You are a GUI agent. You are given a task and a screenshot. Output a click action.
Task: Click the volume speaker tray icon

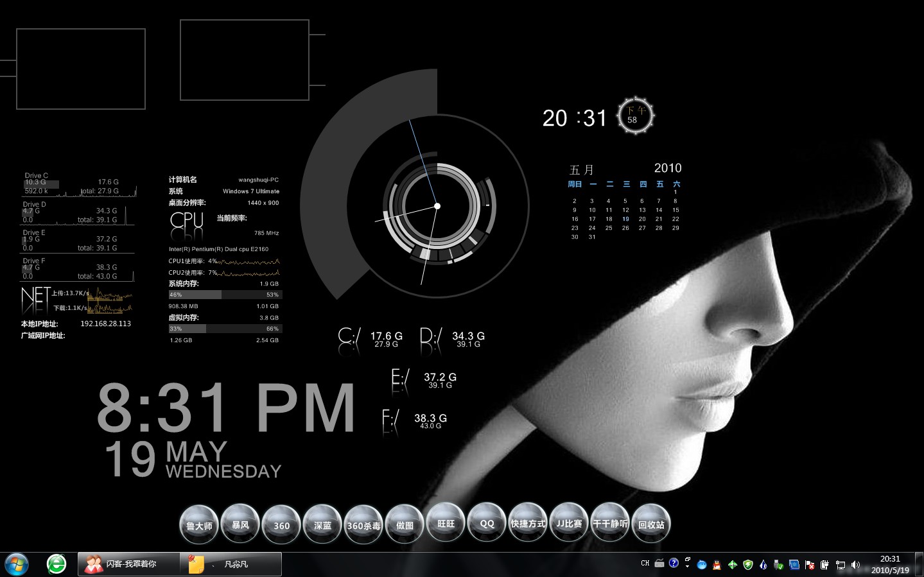[855, 565]
